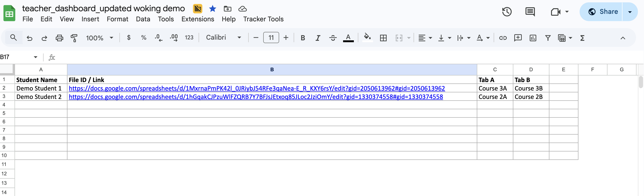Click the merge cells icon
This screenshot has width=644, height=196.
(x=399, y=38)
